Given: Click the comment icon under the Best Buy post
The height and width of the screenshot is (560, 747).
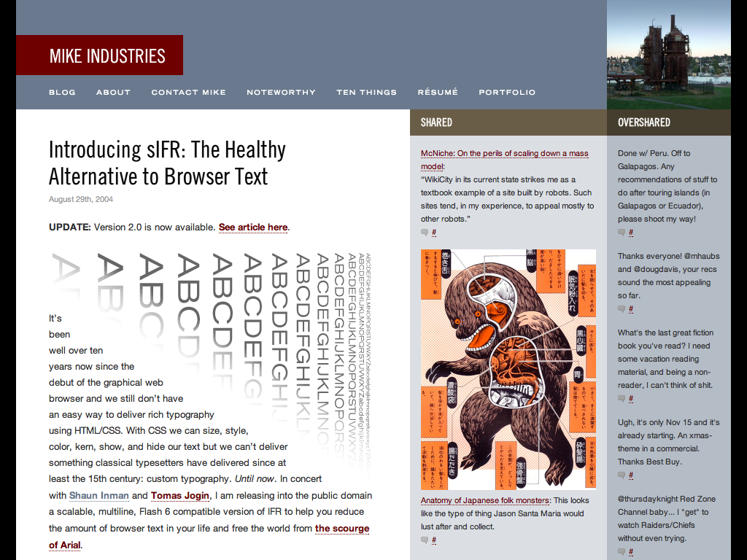Looking at the screenshot, I should [622, 475].
